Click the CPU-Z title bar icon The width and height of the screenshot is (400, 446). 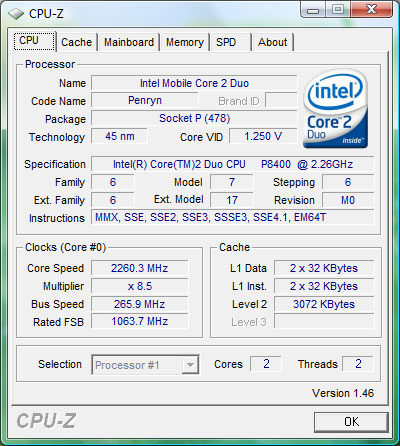[16, 14]
